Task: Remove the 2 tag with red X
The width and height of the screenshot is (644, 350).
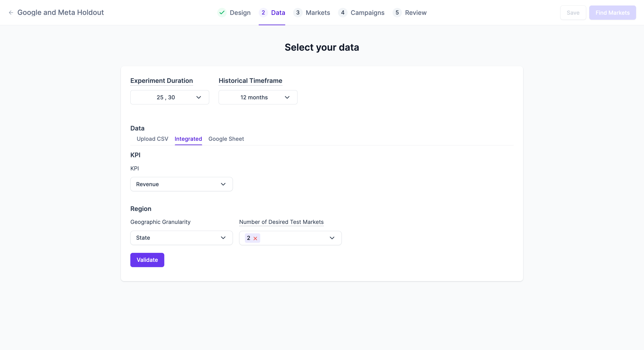Action: pos(255,238)
